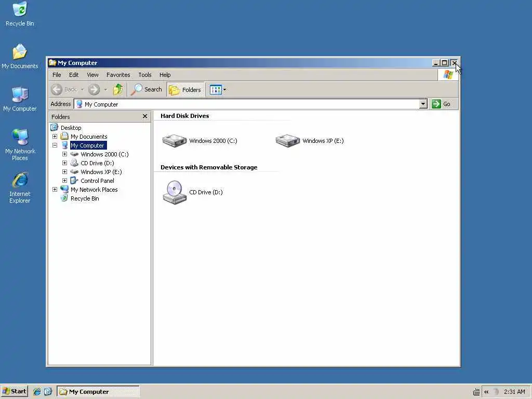Open the Views icon menu
This screenshot has height=399, width=532.
tap(216, 89)
